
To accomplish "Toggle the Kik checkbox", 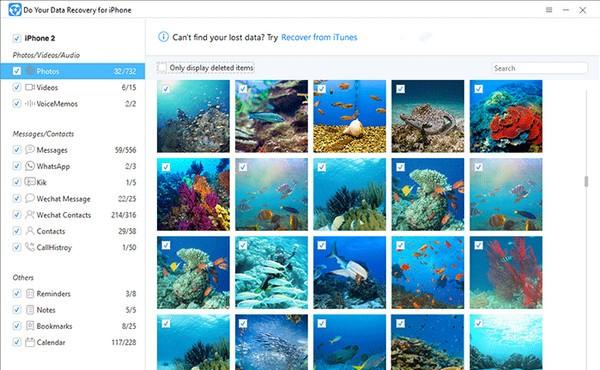I will [16, 182].
